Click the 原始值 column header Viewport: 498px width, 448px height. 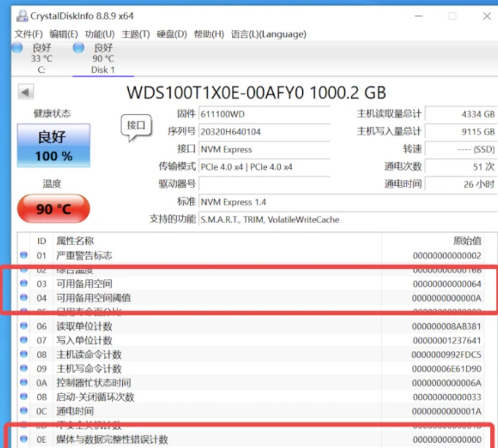click(467, 241)
